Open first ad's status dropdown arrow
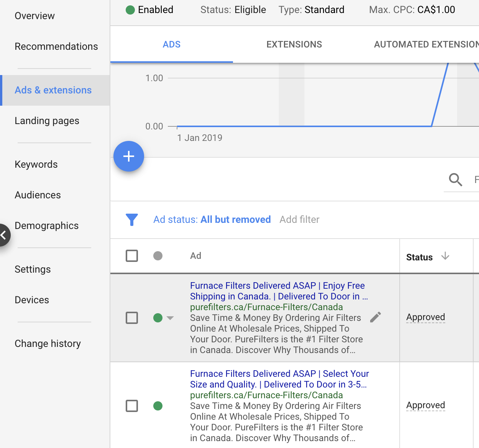This screenshot has height=448, width=479. click(171, 318)
